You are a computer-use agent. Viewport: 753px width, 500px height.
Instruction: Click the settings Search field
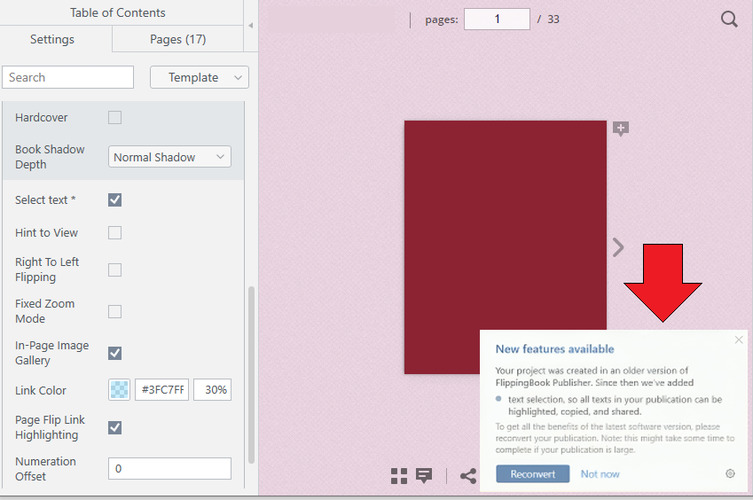pos(68,77)
